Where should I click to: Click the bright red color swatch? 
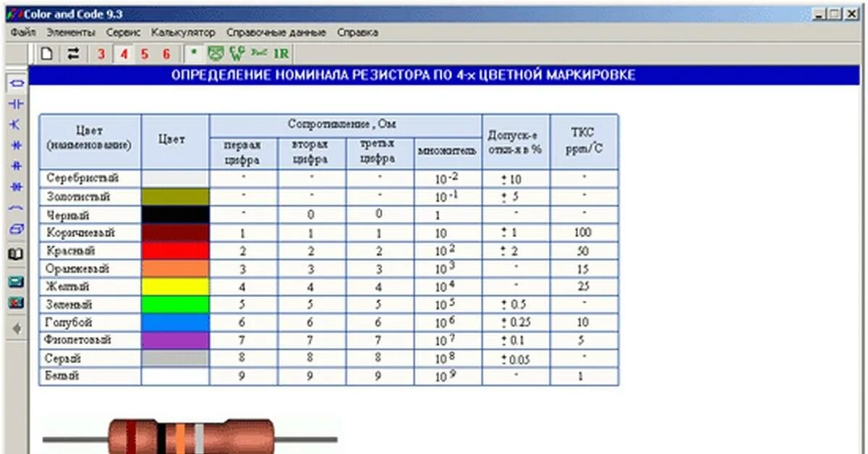[x=175, y=250]
